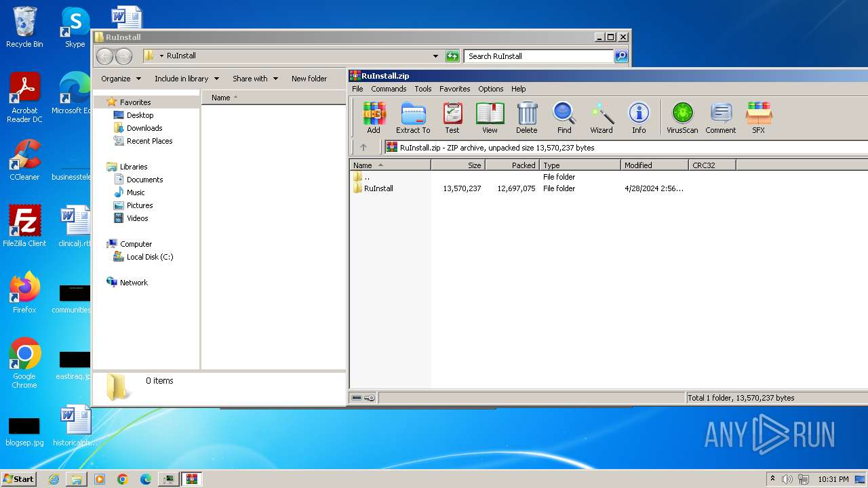Click the Info toolbar icon
Viewport: 868px width, 488px height.
coord(639,117)
